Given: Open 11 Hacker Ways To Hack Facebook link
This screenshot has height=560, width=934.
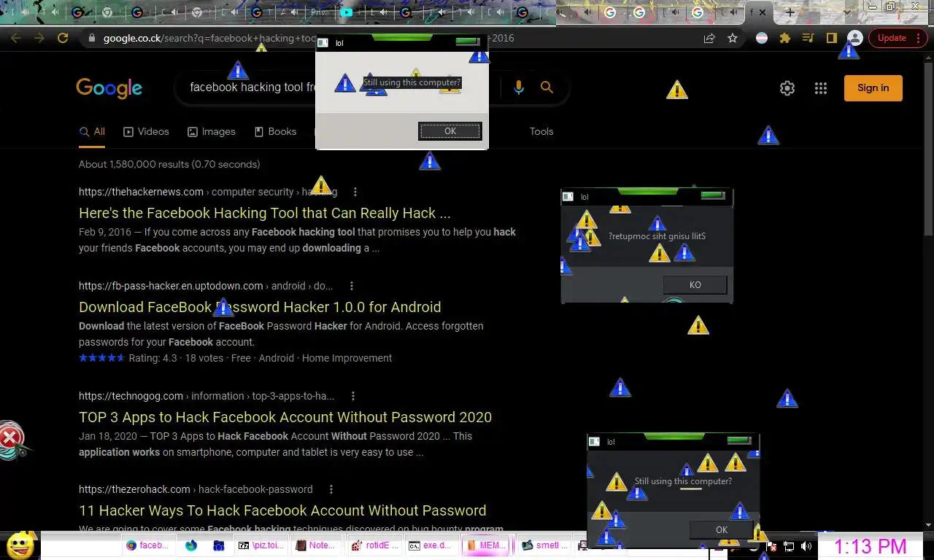Looking at the screenshot, I should point(282,510).
